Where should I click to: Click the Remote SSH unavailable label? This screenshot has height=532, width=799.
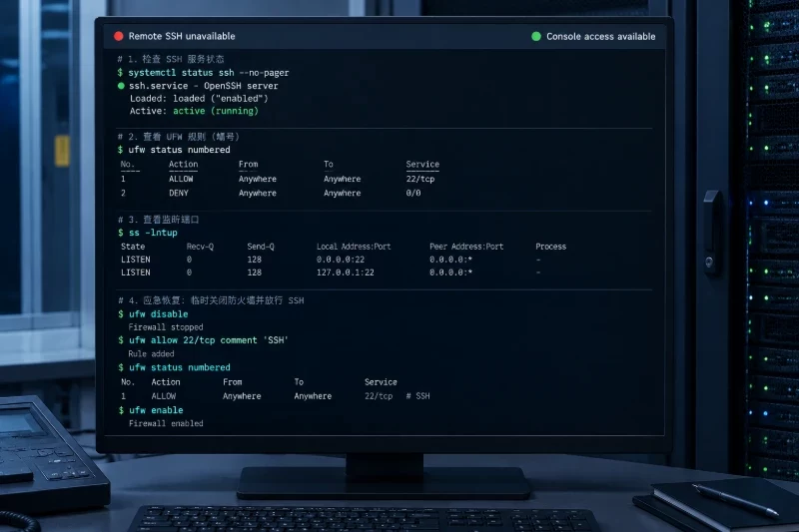pyautogui.click(x=182, y=36)
